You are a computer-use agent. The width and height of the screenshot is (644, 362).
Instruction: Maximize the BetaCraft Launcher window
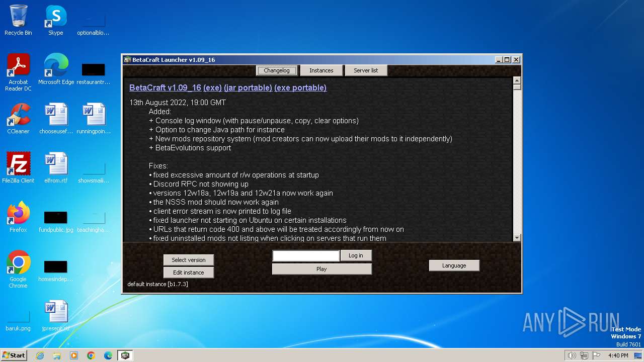(x=507, y=59)
